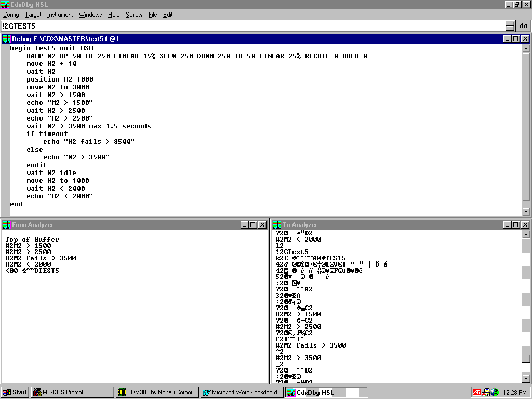This screenshot has width=532, height=399.
Task: Click the echo "M2 > 2500" code line
Action: tap(60, 118)
